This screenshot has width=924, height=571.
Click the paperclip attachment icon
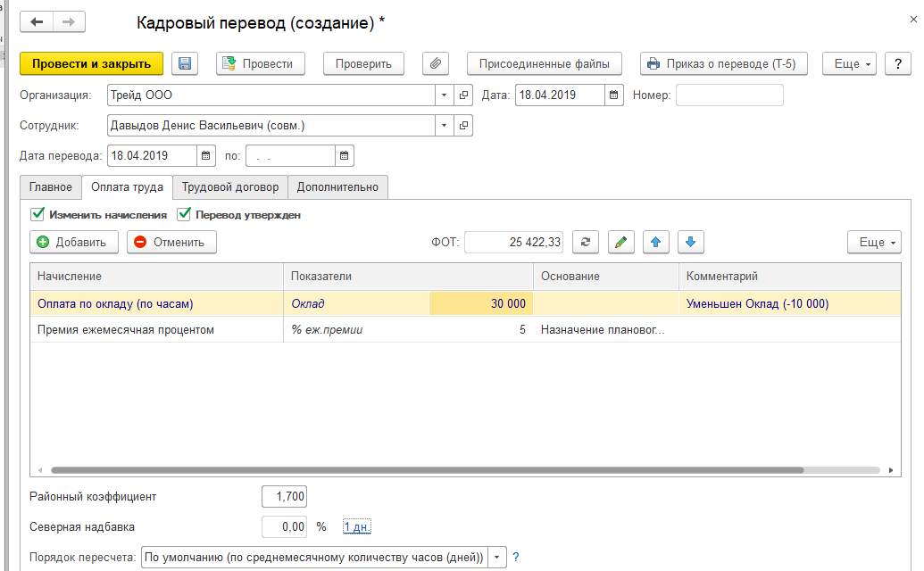pyautogui.click(x=436, y=63)
